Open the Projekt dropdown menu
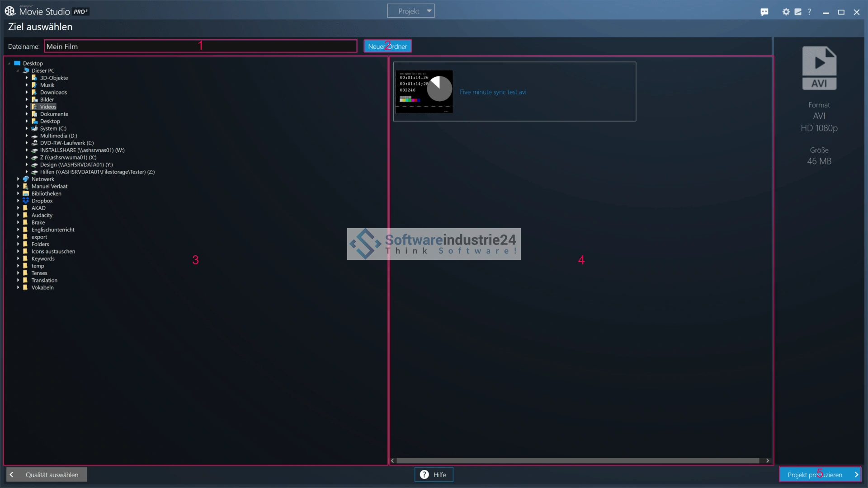This screenshot has height=488, width=868. pyautogui.click(x=410, y=11)
